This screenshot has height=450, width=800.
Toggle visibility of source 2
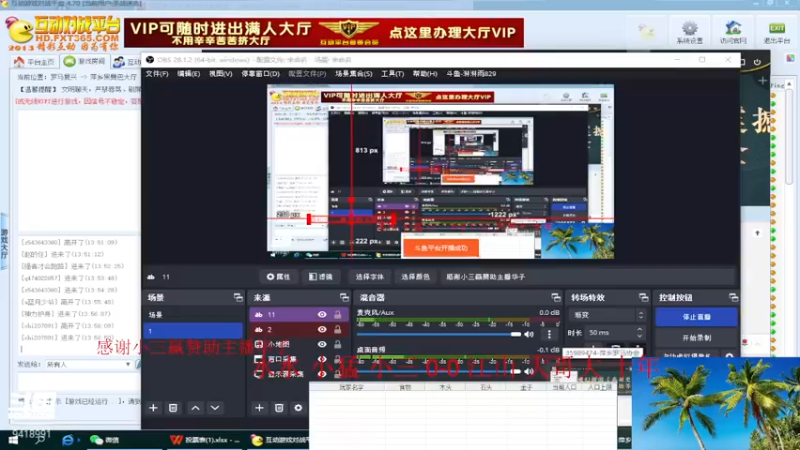coord(322,330)
